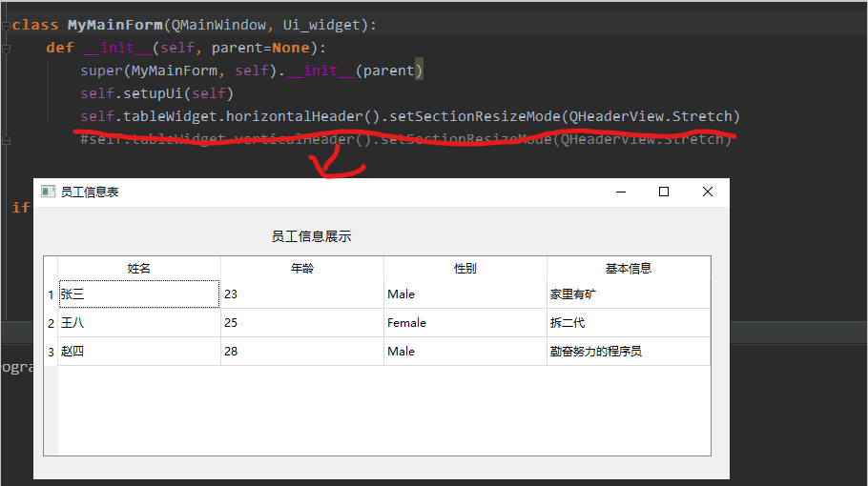Select the cell containing 王八
Image resolution: width=868 pixels, height=486 pixels.
coord(139,323)
